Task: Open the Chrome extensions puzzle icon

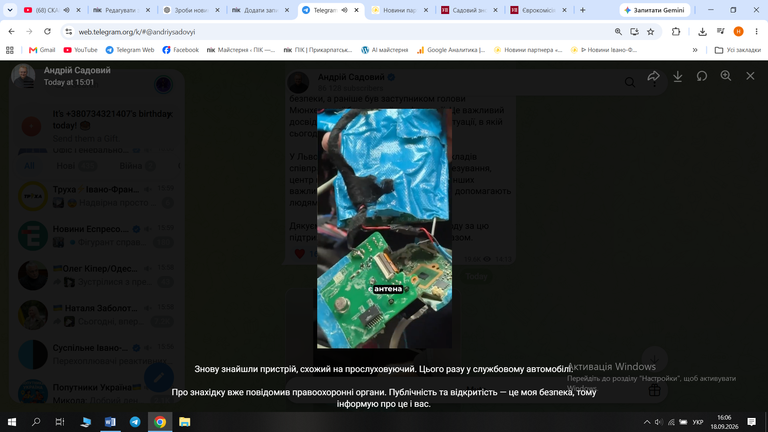Action: pyautogui.click(x=676, y=31)
